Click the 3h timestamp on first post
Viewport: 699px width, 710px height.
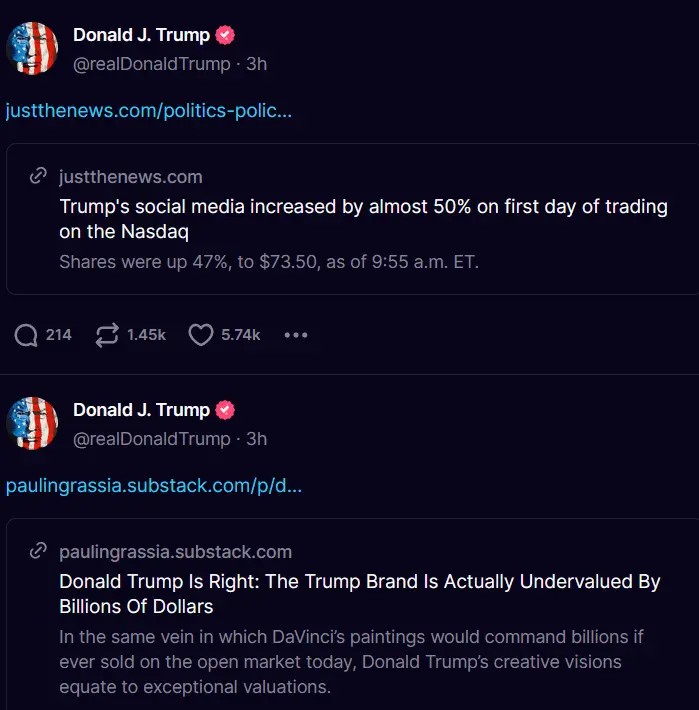click(x=257, y=64)
